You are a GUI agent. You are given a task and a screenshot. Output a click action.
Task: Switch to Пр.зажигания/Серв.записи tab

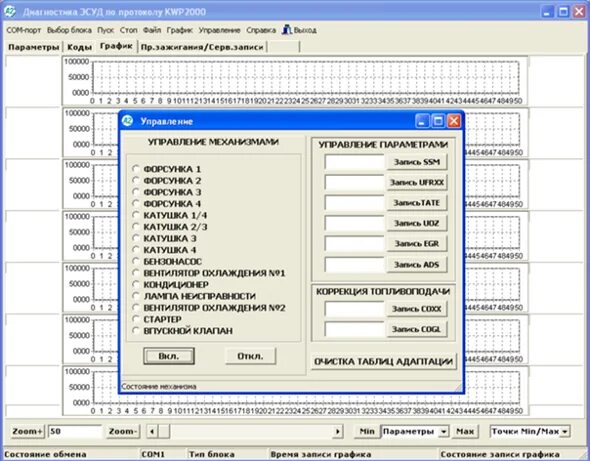click(202, 47)
